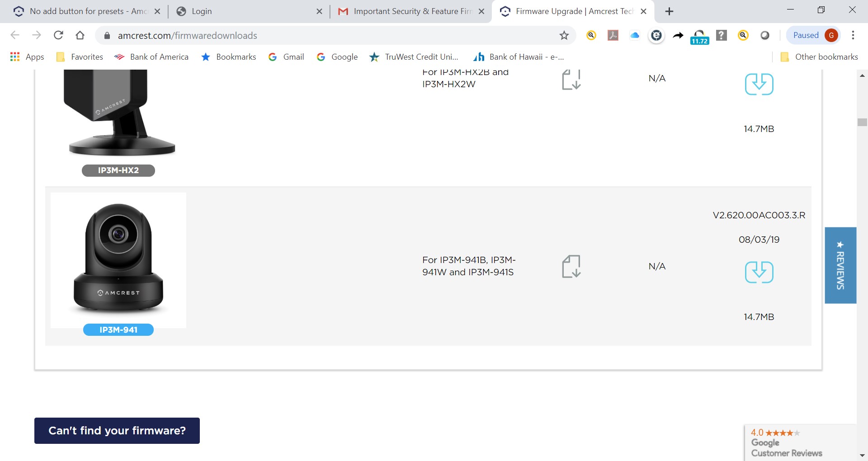868x461 pixels.
Task: Open the Google bookmark
Action: click(x=337, y=57)
